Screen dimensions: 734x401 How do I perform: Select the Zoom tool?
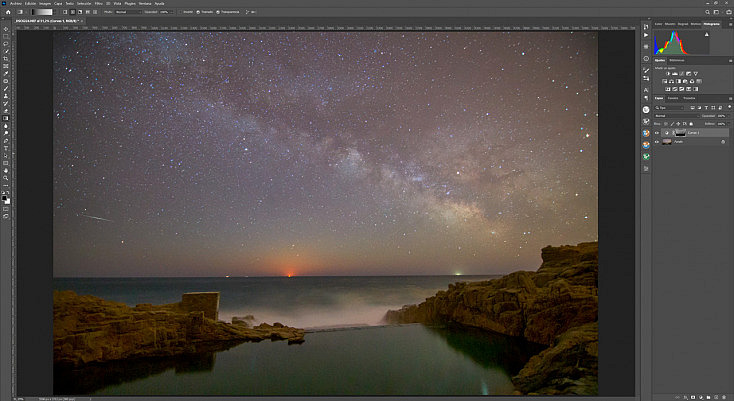[6, 178]
